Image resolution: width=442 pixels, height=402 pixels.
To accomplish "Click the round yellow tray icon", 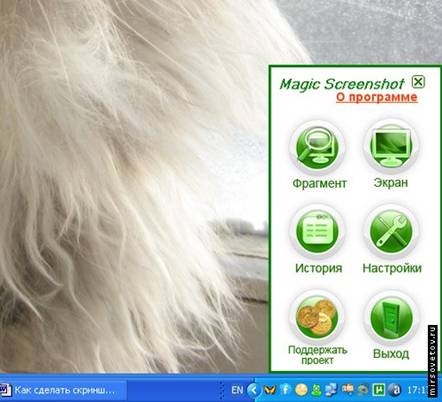I will [301, 390].
